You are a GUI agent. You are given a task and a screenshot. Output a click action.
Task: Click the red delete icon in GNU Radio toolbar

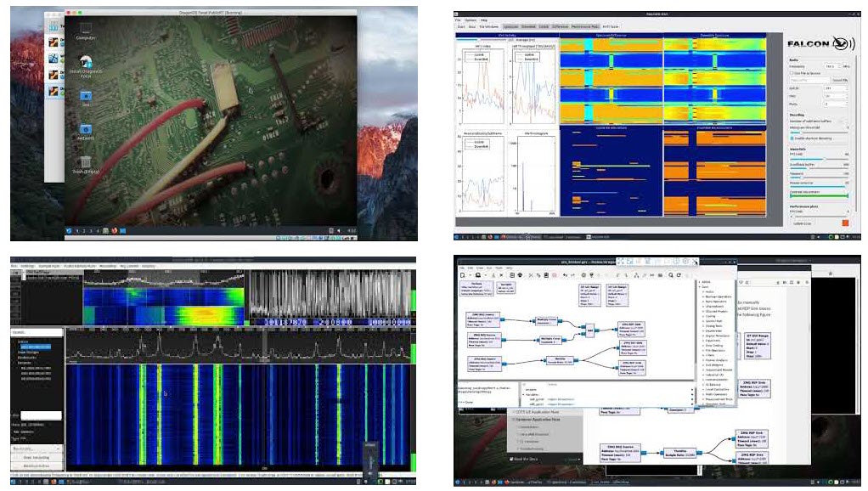pyautogui.click(x=554, y=275)
